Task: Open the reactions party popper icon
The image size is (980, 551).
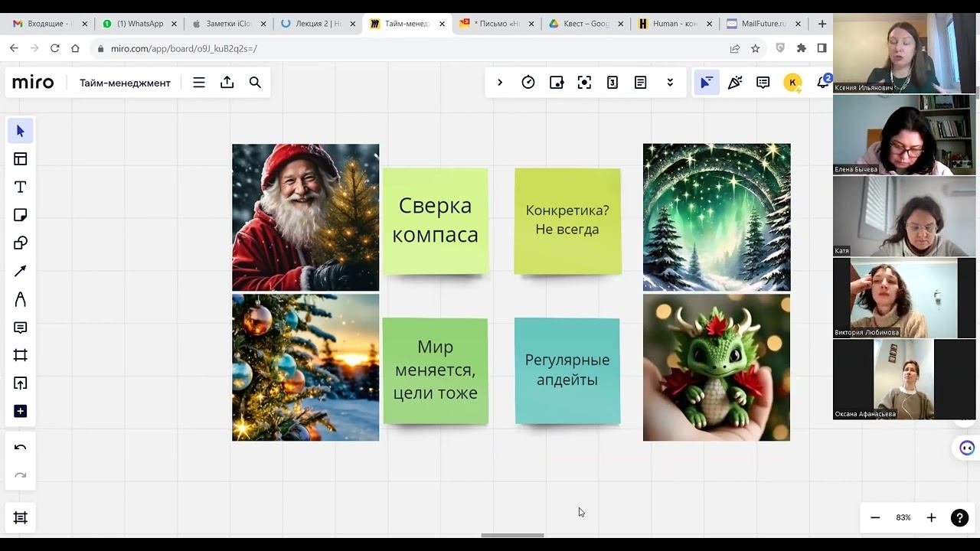Action: 735,83
